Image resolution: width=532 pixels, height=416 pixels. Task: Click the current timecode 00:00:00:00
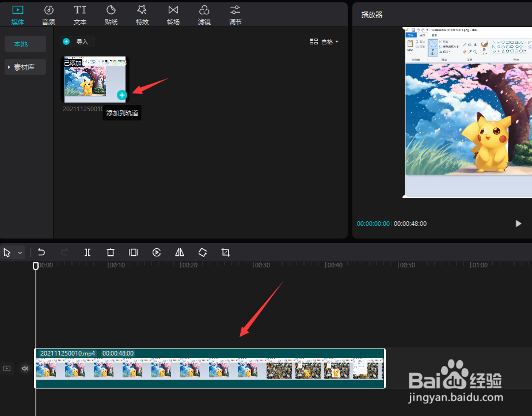pyautogui.click(x=373, y=224)
